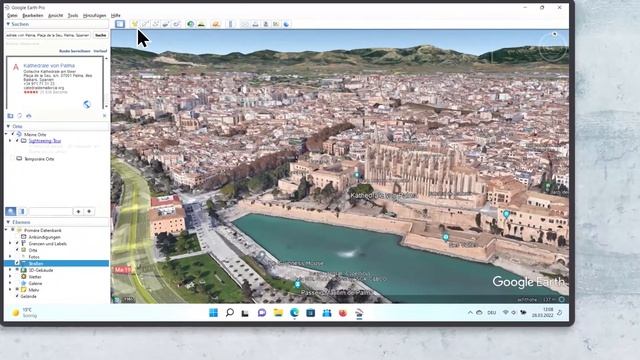Open the ruler measurement tool
The image size is (640, 360).
[230, 24]
